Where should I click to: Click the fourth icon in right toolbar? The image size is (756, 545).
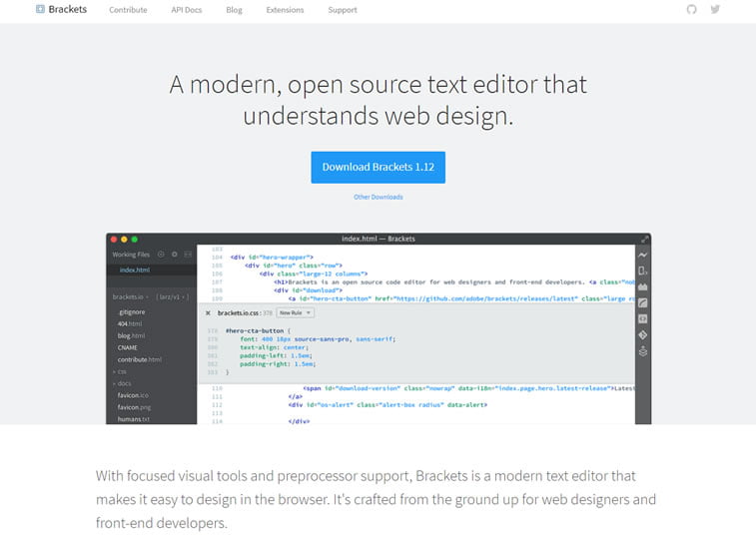[x=643, y=302]
